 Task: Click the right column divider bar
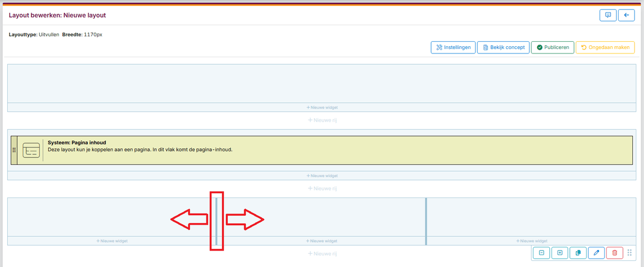coord(426,220)
